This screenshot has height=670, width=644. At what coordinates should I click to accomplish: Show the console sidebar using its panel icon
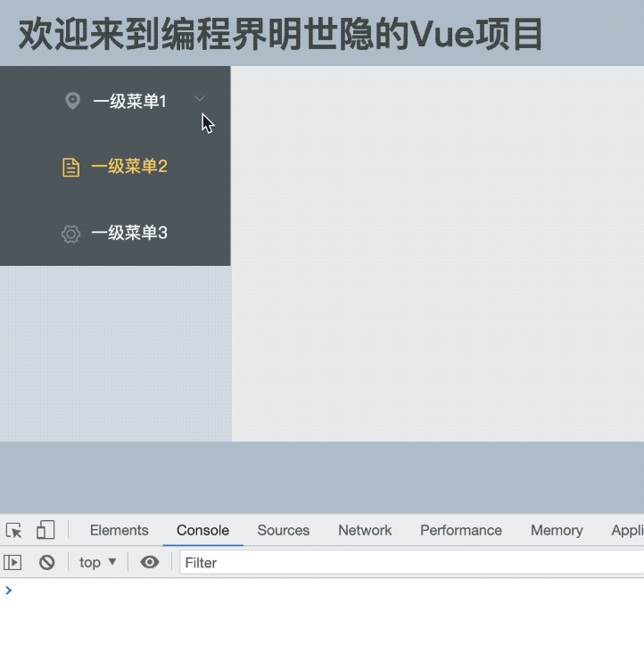click(12, 562)
